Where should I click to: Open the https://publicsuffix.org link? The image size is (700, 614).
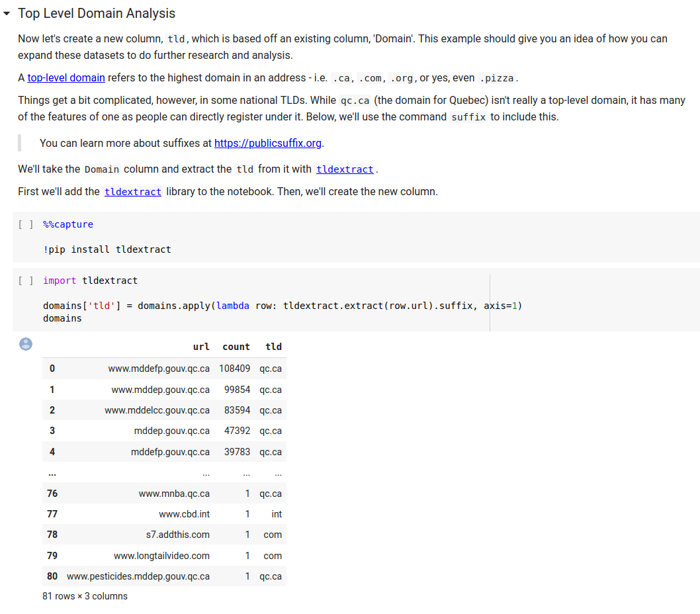pos(268,143)
